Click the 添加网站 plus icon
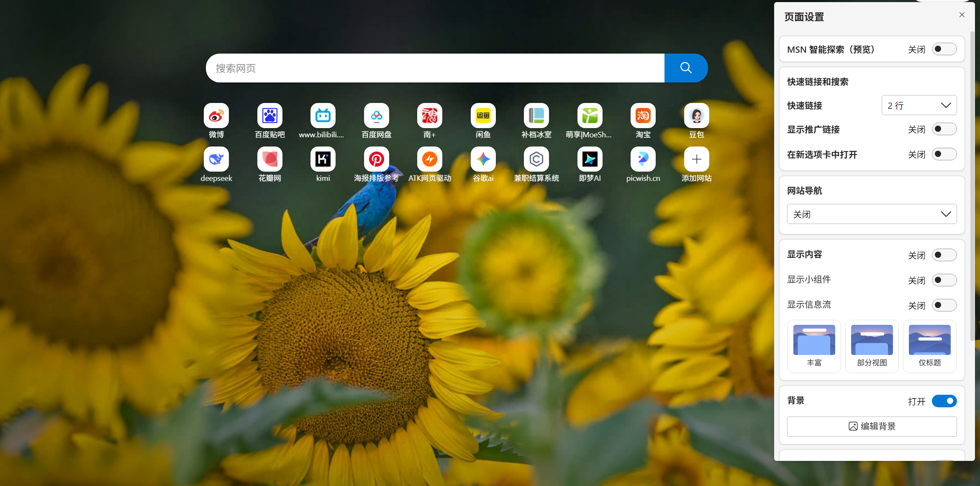 point(696,159)
